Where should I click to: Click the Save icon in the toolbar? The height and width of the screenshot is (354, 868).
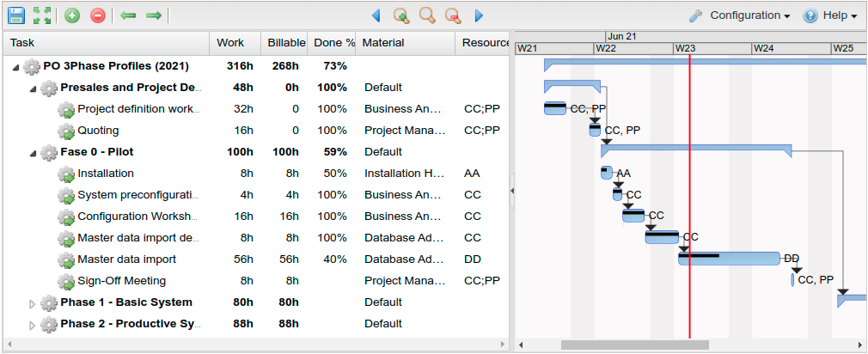click(x=16, y=15)
